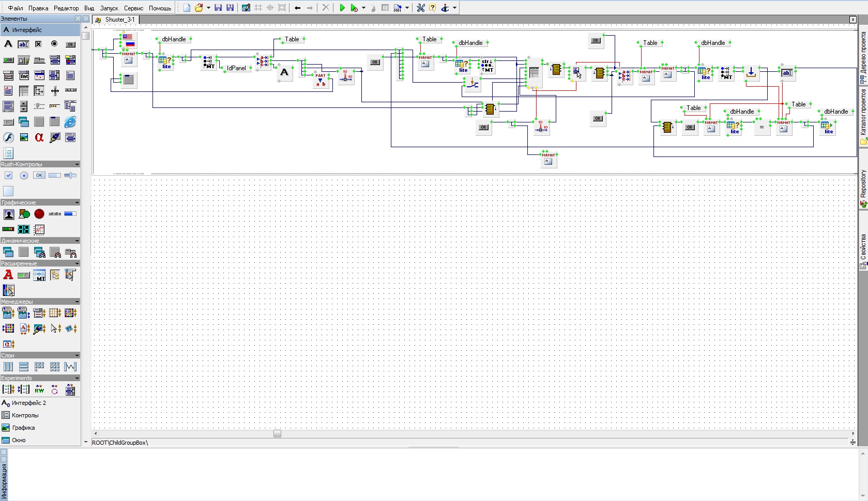Switch to the Shuster_3-1 tab
Screen dimensions: 868x501
click(119, 20)
